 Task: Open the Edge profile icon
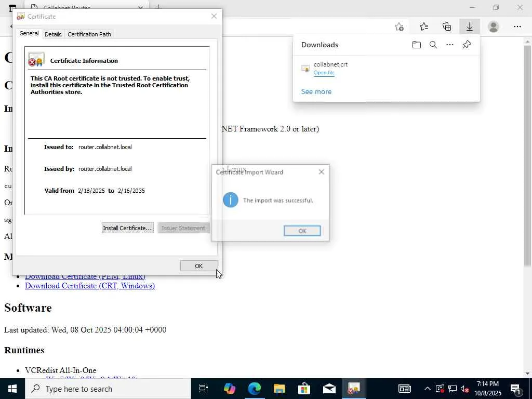click(x=494, y=26)
